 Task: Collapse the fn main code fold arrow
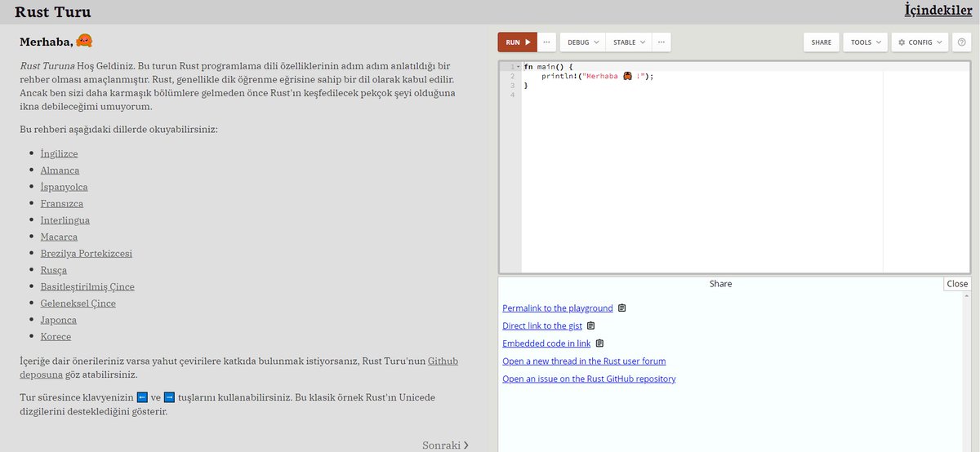click(518, 66)
